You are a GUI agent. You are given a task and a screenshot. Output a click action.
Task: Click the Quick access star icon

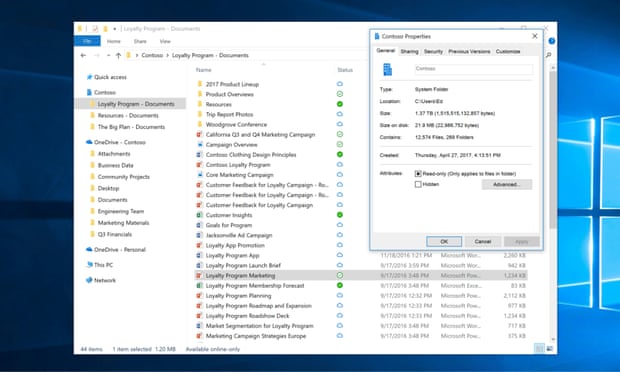click(x=89, y=77)
